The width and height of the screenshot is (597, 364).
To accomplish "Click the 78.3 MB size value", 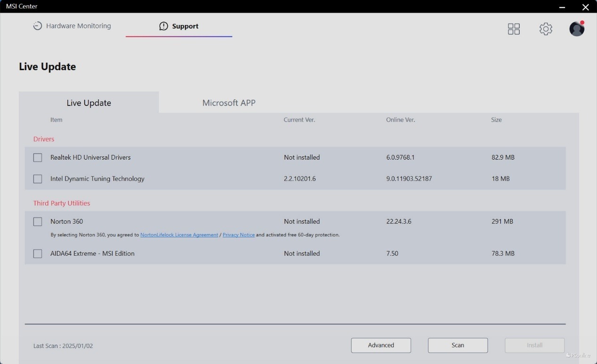I will (x=503, y=253).
